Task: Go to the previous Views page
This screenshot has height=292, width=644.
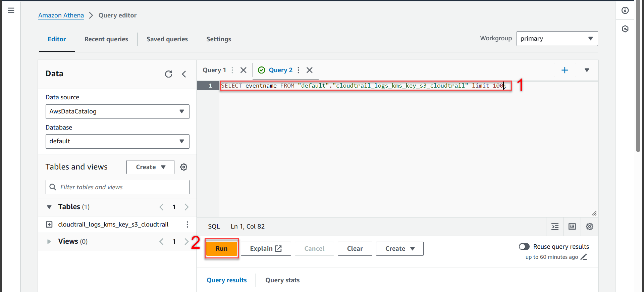Action: tap(161, 242)
